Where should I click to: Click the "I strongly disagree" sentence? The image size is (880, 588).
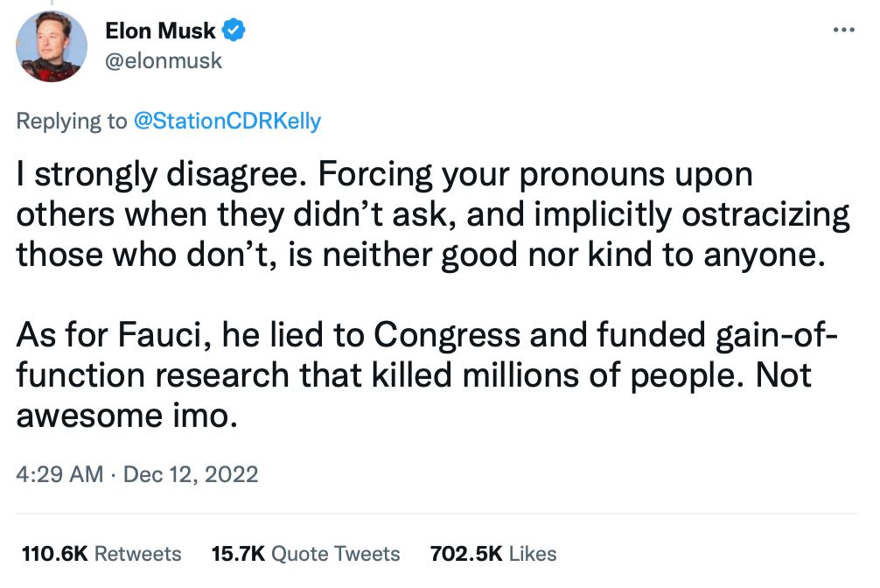point(160,175)
